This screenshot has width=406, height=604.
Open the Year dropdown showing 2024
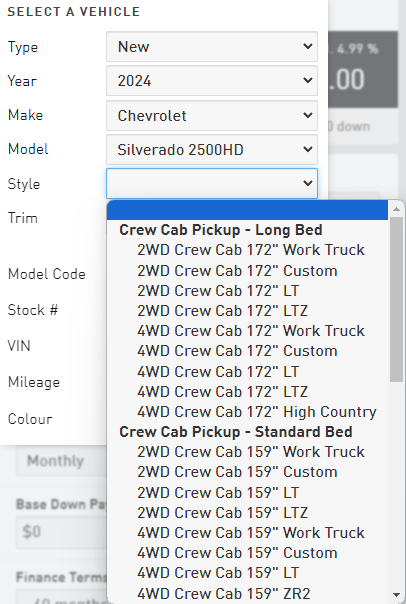click(212, 81)
